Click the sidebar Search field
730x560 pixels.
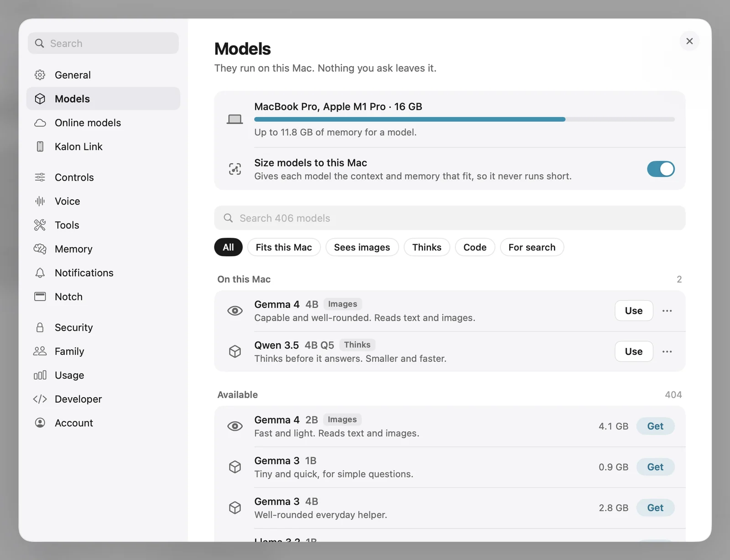[x=103, y=43]
